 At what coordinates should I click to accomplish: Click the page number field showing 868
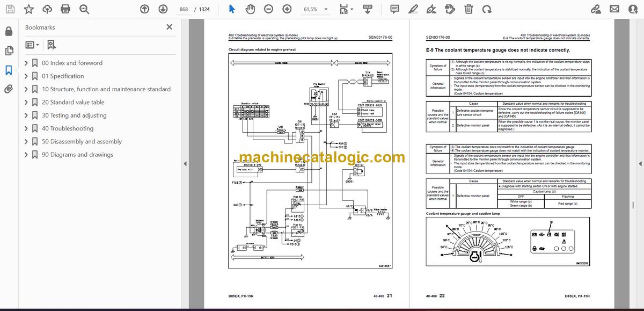click(x=184, y=9)
